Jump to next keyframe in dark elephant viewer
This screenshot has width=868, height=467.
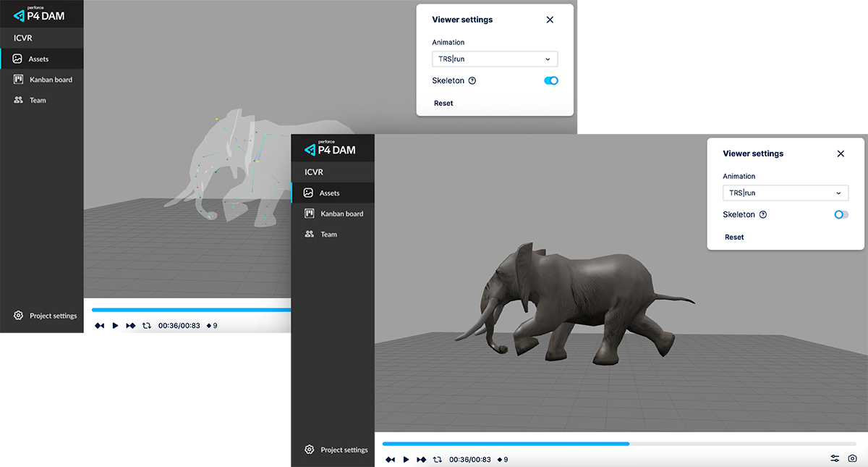pos(422,460)
